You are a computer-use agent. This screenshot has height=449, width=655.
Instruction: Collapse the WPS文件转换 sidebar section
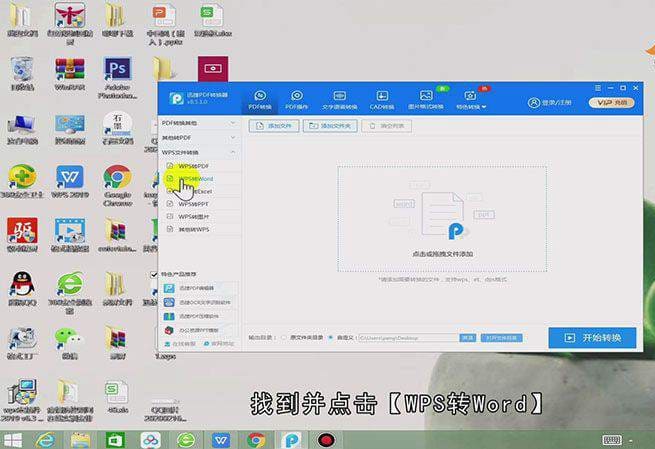[x=199, y=152]
